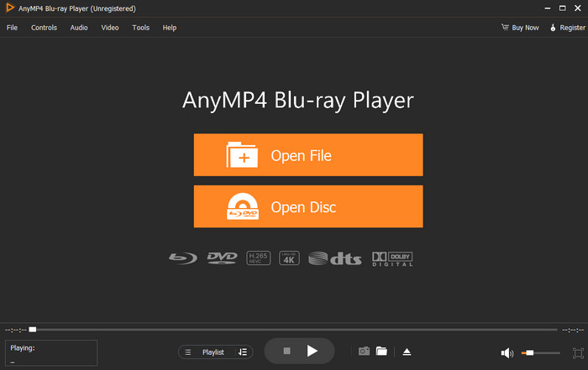Open the Controls menu

tap(44, 28)
